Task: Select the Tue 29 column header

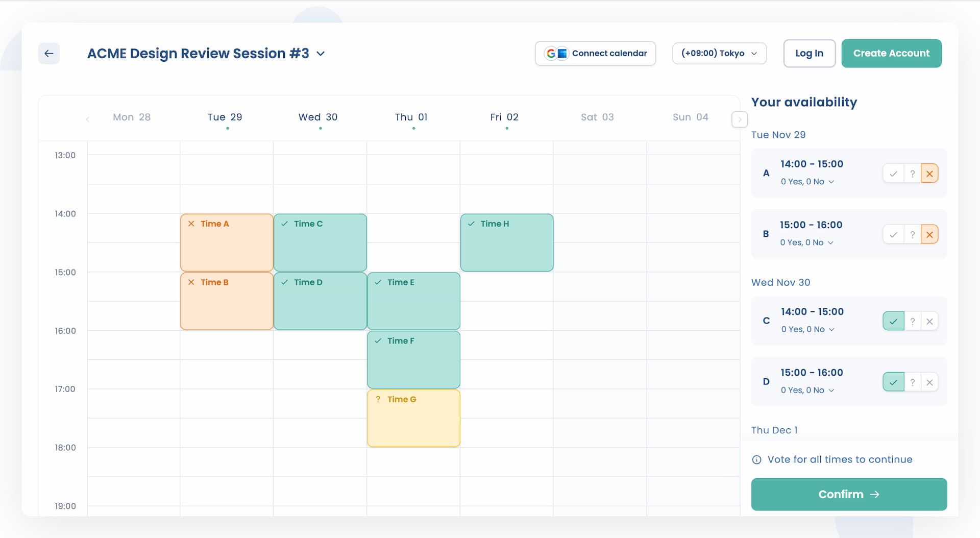Action: point(225,117)
